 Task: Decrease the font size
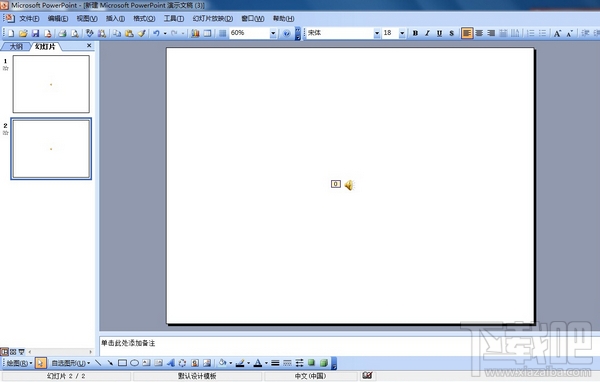[x=569, y=33]
